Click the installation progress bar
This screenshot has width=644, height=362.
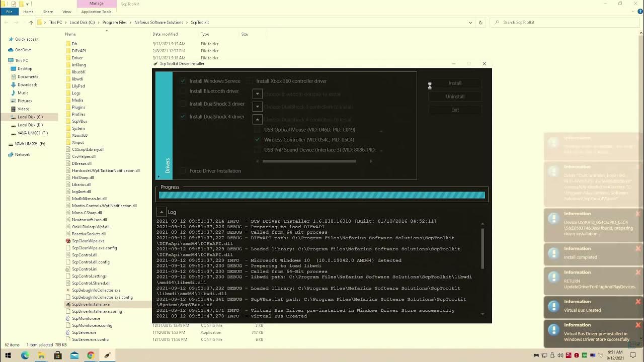[x=322, y=195]
